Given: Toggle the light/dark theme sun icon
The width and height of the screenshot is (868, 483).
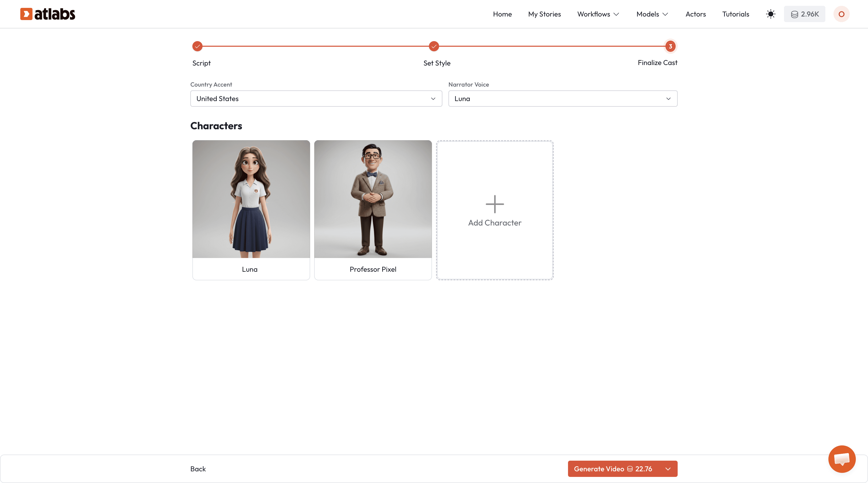Looking at the screenshot, I should pyautogui.click(x=770, y=14).
